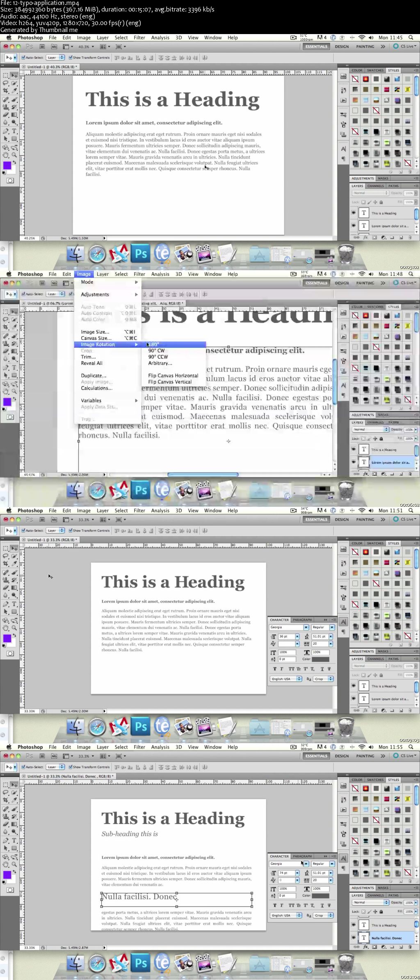The height and width of the screenshot is (980, 420).
Task: Apply All Caps in the 11:51 Character panel
Action: 292,669
